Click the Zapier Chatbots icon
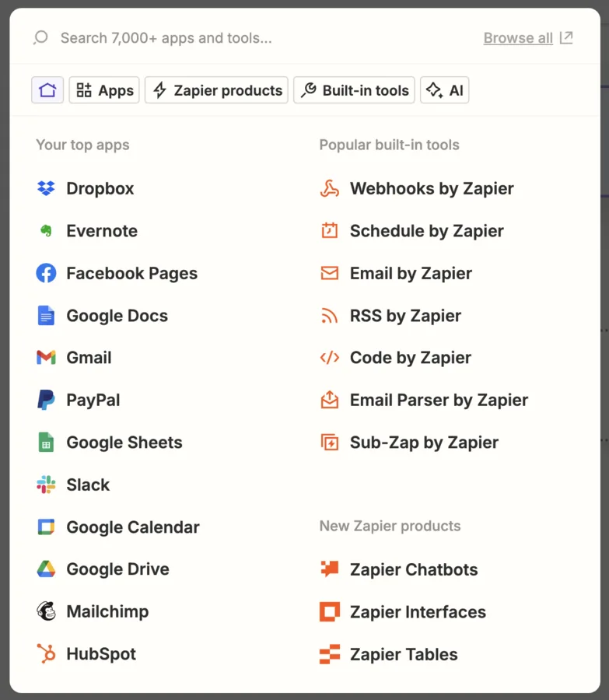 point(328,569)
